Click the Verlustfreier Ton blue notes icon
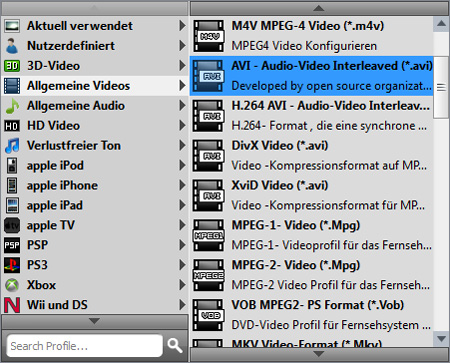 tap(12, 146)
